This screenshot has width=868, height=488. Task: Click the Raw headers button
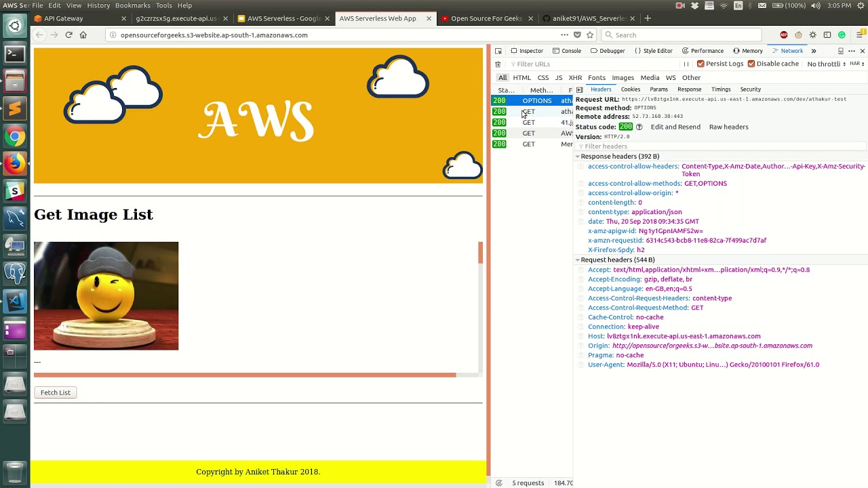729,127
